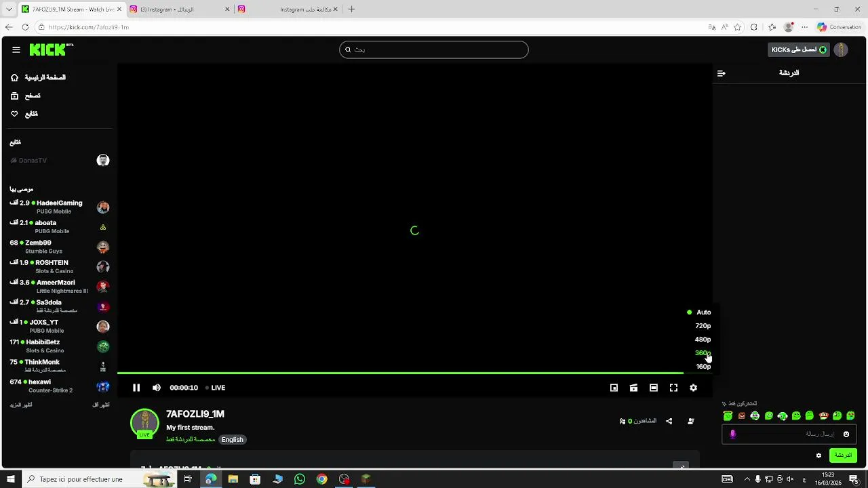Open hexawi Counter-Strike 2 channel

pos(60,386)
